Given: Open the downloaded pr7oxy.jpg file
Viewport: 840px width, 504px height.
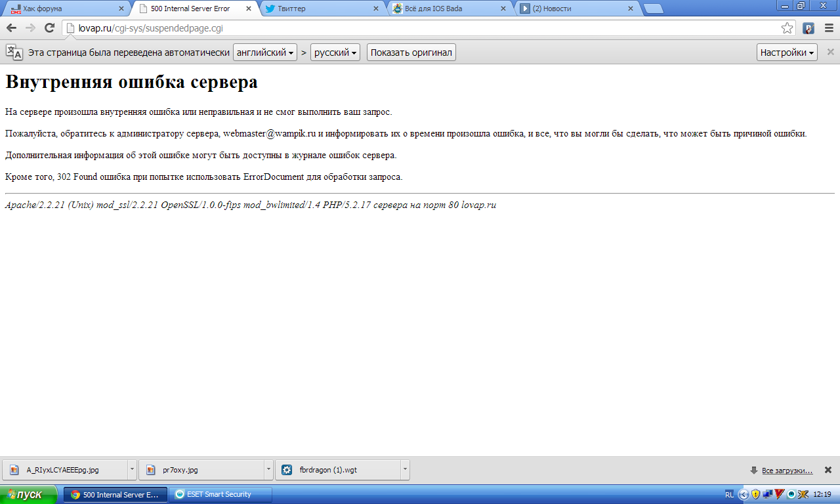Looking at the screenshot, I should [201, 470].
